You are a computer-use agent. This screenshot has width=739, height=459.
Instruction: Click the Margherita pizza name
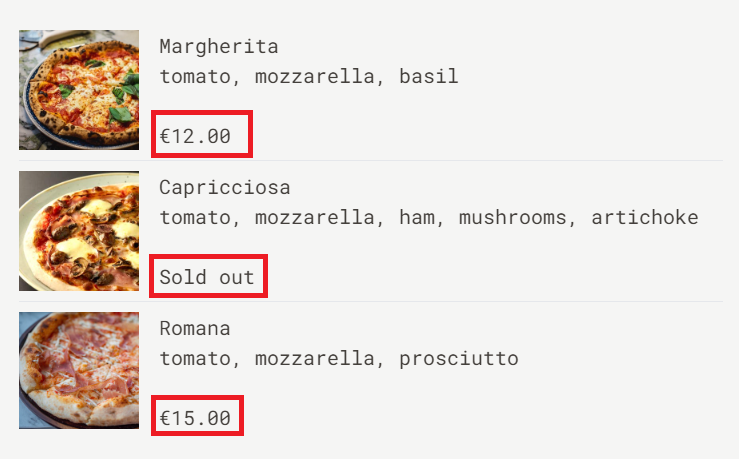(x=218, y=47)
